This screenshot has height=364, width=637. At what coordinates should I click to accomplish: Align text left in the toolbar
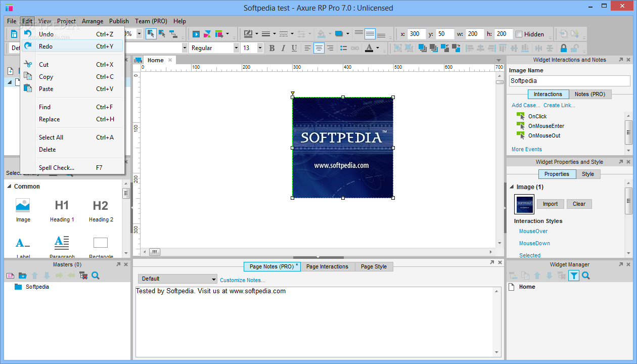coord(308,48)
